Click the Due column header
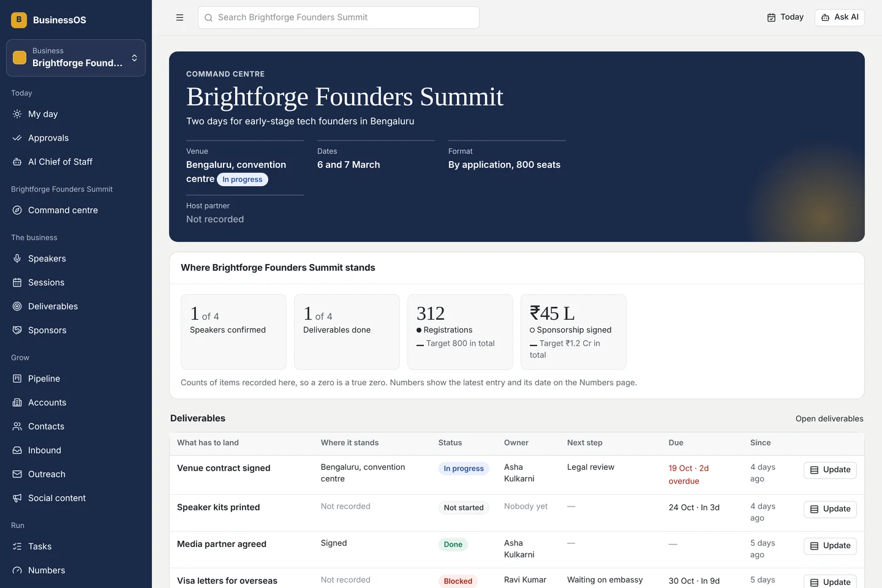Viewport: 882px width, 588px height. (676, 443)
